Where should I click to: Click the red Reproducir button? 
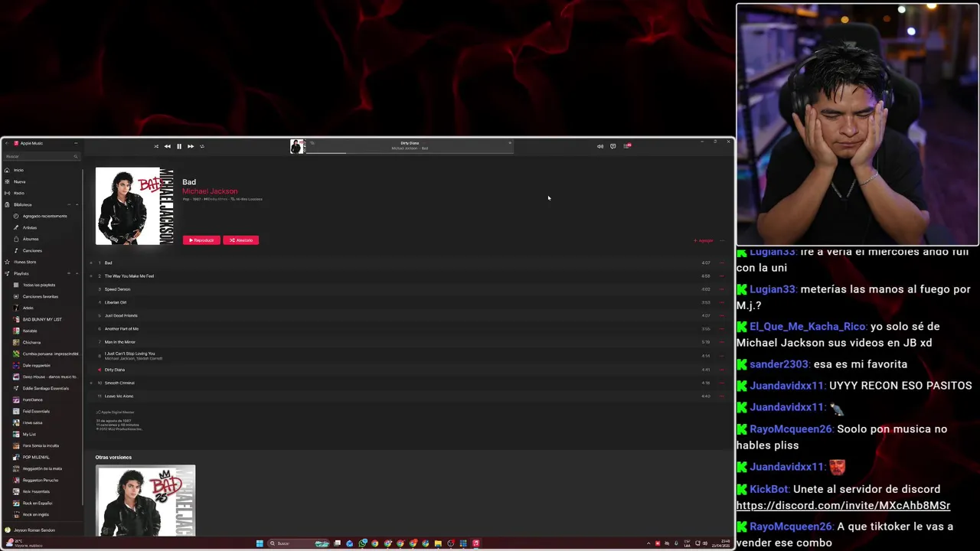click(201, 240)
